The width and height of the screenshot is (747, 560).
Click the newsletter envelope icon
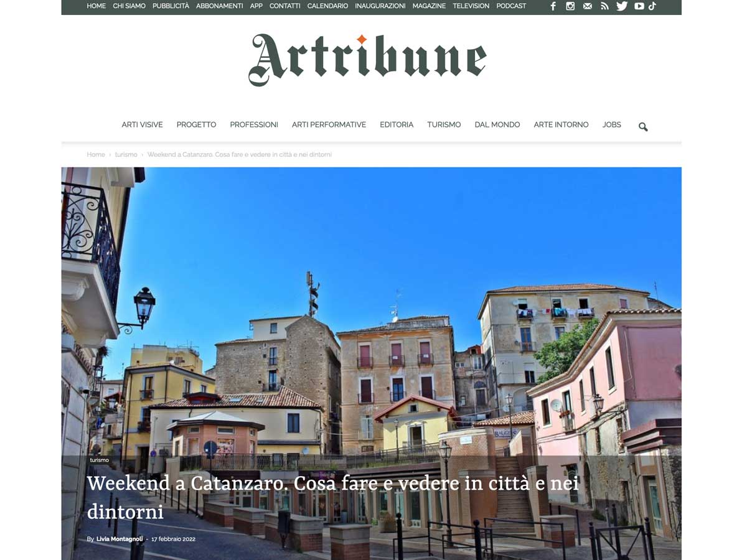587,6
